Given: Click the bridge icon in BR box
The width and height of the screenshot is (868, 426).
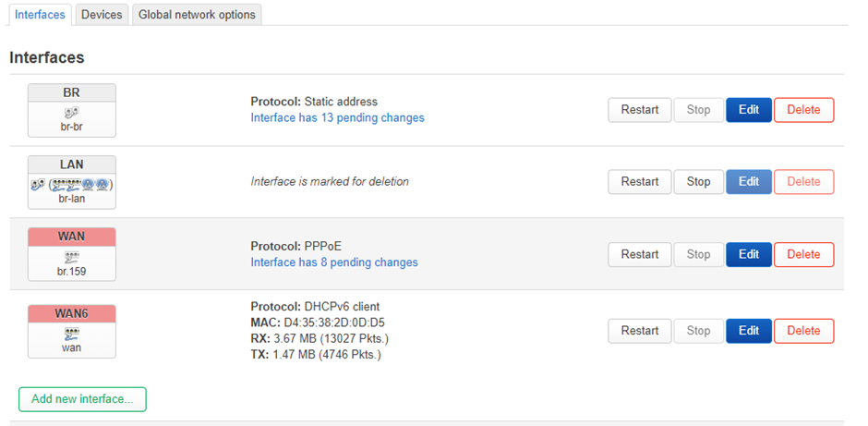Looking at the screenshot, I should click(71, 114).
